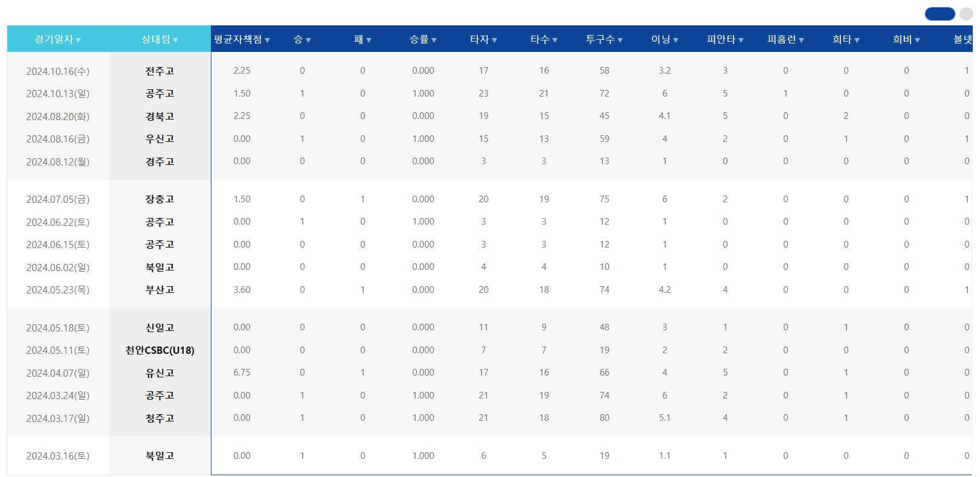980x477 pixels.
Task: Click pitch count 59 in 우신고 row
Action: click(604, 139)
